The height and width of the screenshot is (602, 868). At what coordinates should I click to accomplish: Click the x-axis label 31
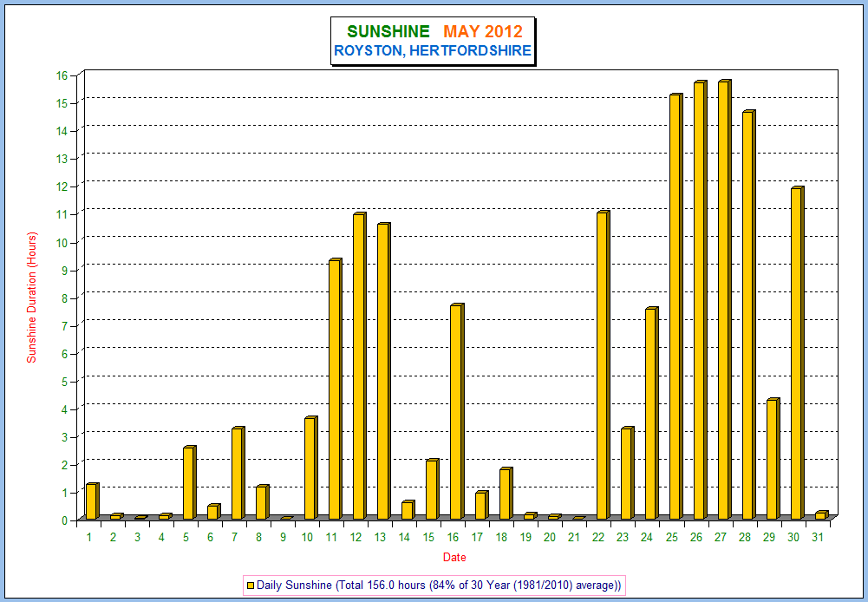(818, 537)
